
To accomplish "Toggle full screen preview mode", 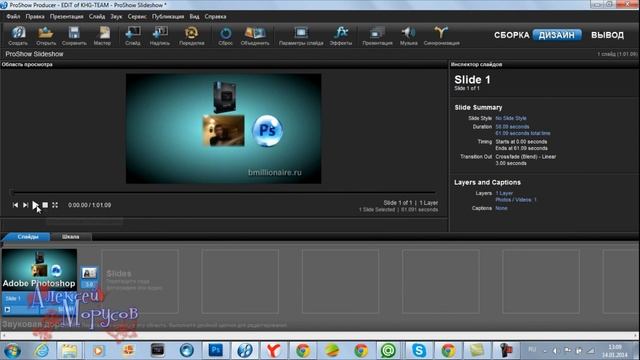I will 55,205.
